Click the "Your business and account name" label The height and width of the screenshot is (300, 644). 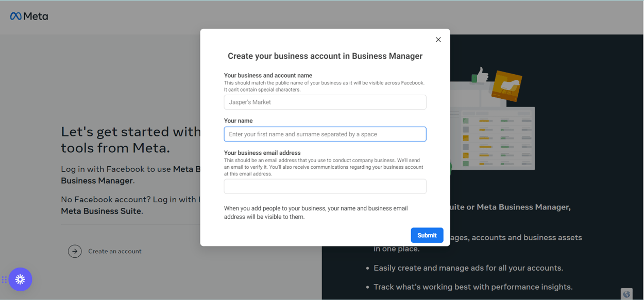[x=268, y=76]
